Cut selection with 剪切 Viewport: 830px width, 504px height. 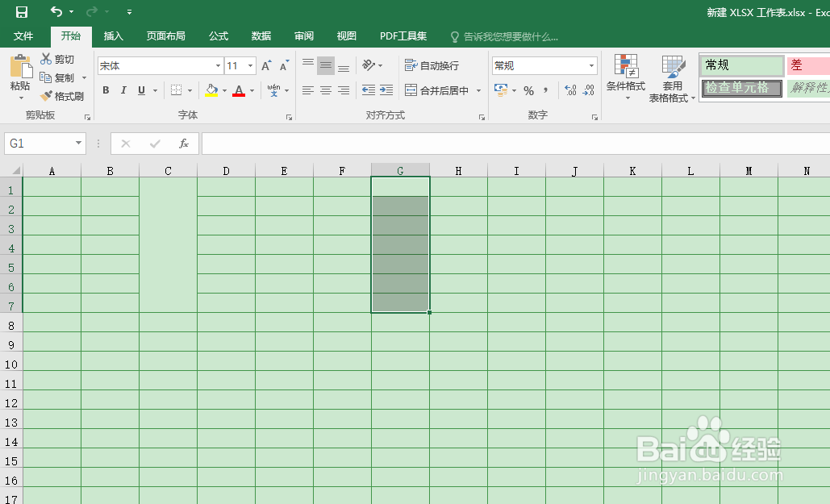(57, 59)
